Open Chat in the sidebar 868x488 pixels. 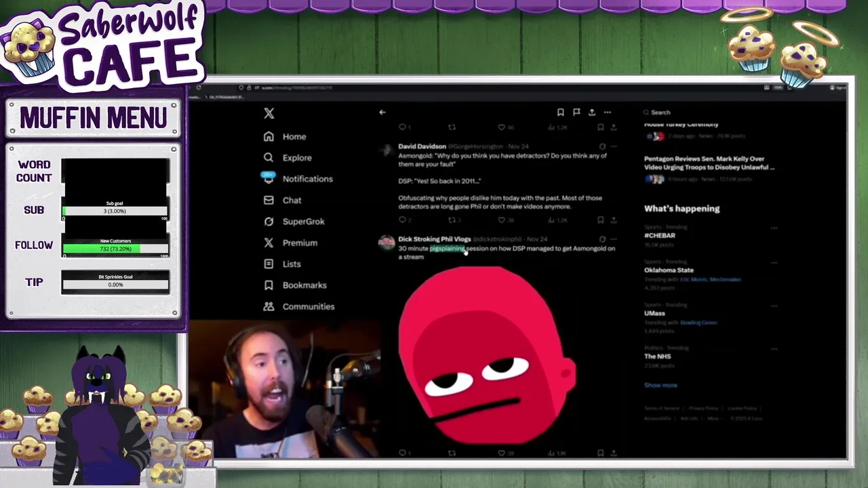(x=283, y=200)
